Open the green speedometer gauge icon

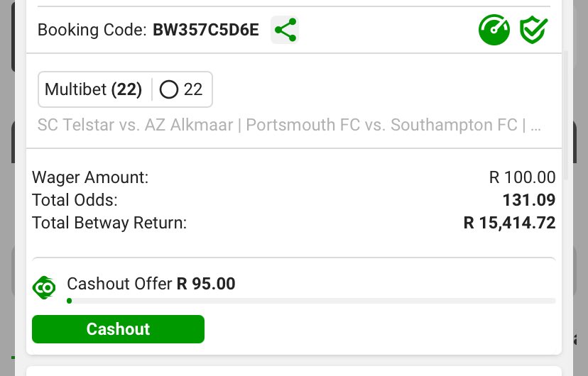[x=494, y=30]
